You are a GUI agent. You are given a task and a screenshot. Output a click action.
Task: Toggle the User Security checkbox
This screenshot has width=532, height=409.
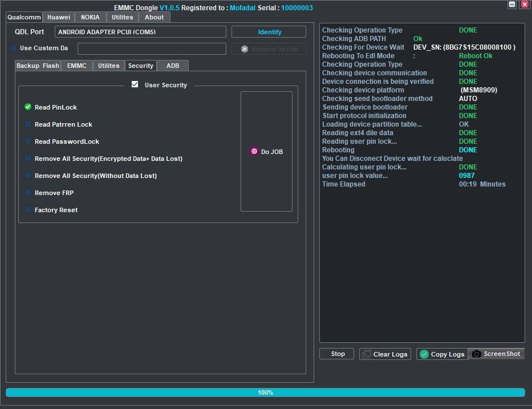(x=135, y=84)
